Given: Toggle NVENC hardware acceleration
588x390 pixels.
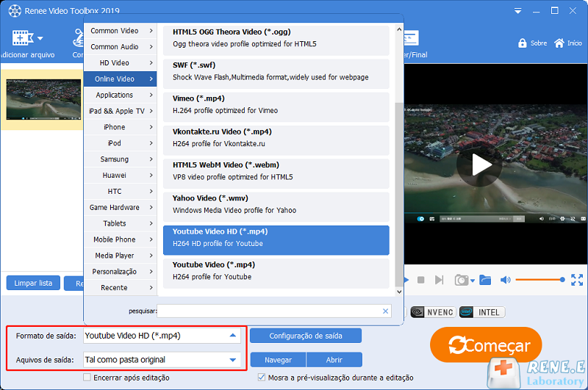Looking at the screenshot, I should coord(433,312).
